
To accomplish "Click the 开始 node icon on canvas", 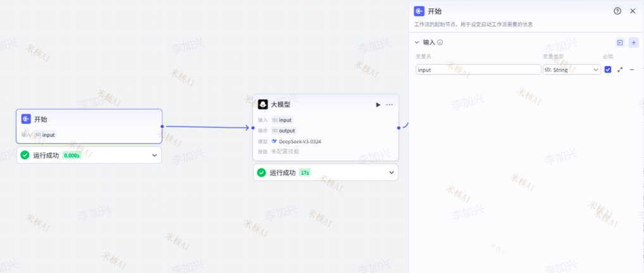I will pos(26,118).
